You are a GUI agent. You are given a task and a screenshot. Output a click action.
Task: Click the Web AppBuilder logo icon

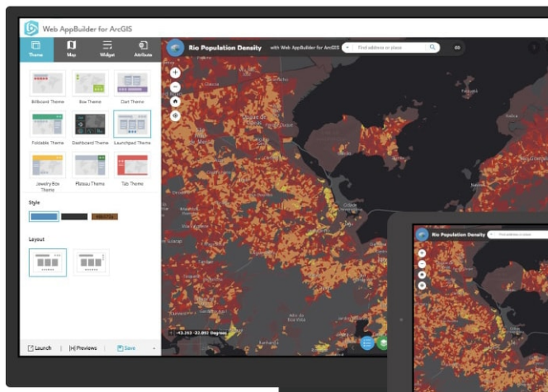click(31, 29)
